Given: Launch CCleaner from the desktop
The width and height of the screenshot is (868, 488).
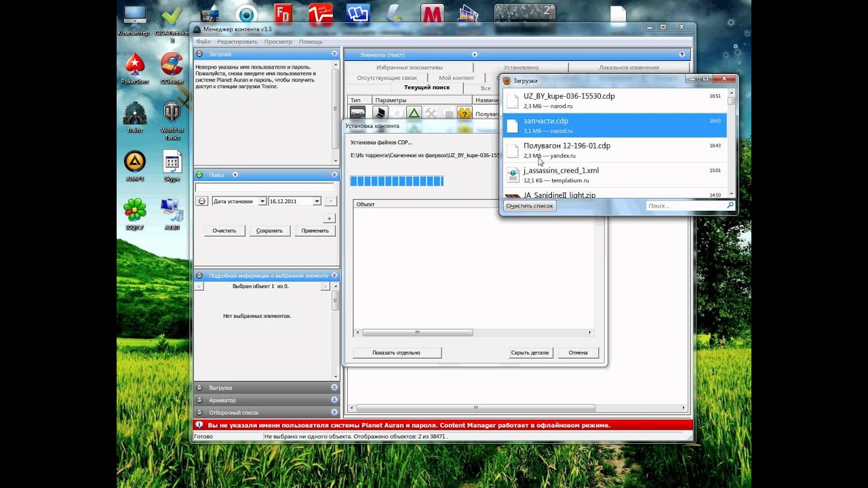Looking at the screenshot, I should tap(172, 68).
